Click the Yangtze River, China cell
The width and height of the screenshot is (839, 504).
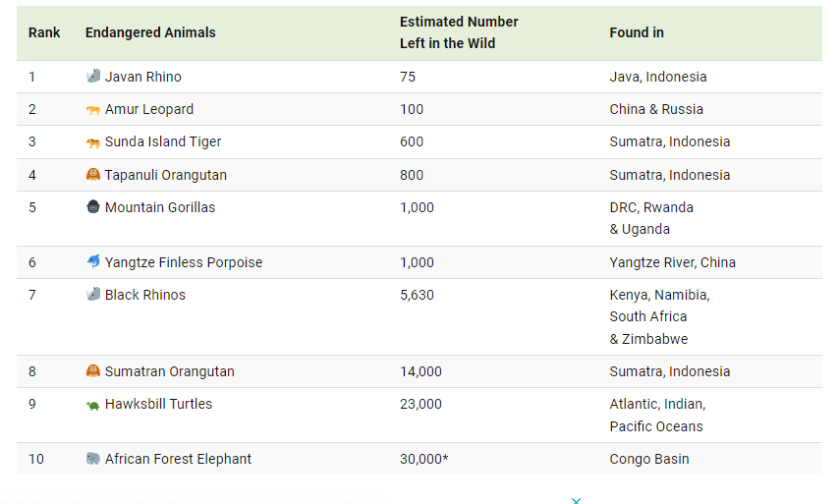[672, 262]
